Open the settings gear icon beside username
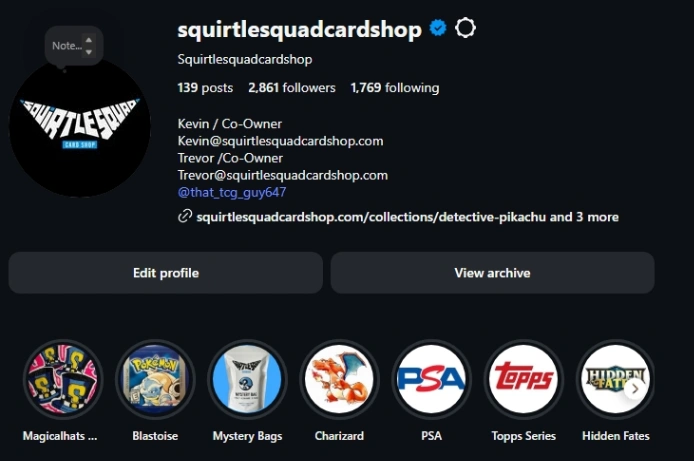Viewport: 694px width, 461px height. (x=465, y=28)
